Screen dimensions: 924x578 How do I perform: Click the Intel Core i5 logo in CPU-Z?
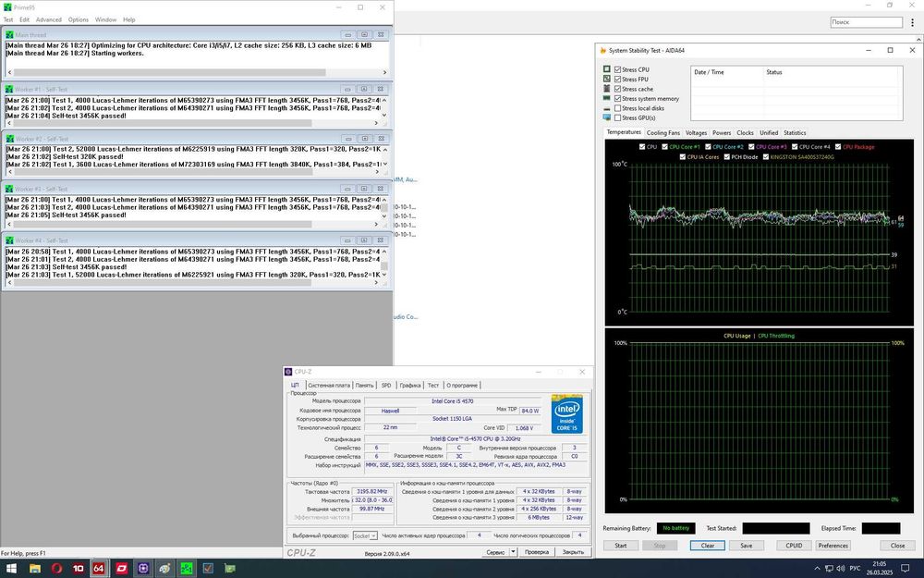tap(566, 414)
